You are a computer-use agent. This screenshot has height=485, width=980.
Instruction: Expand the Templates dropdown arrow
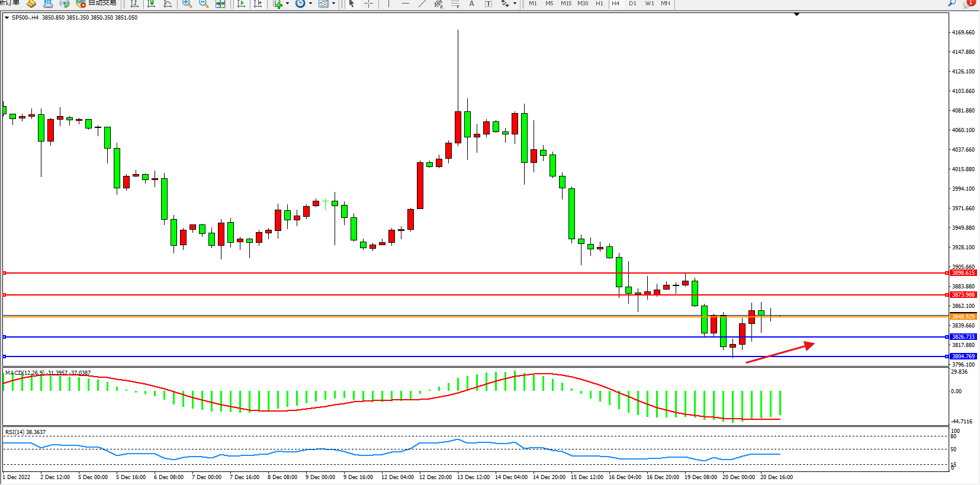pyautogui.click(x=333, y=4)
